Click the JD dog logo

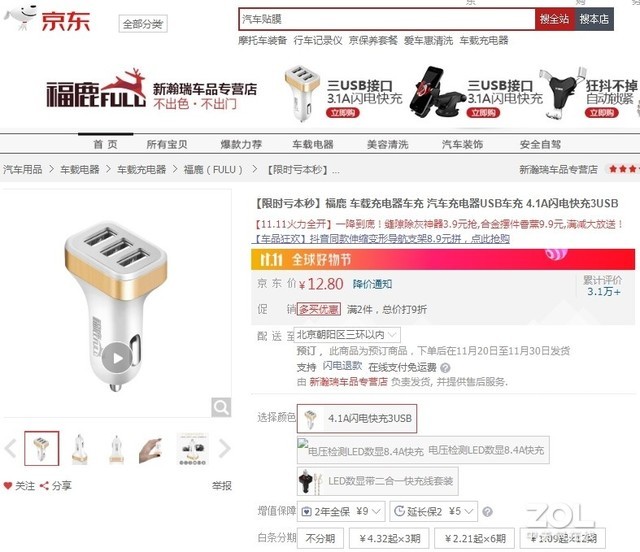point(20,18)
